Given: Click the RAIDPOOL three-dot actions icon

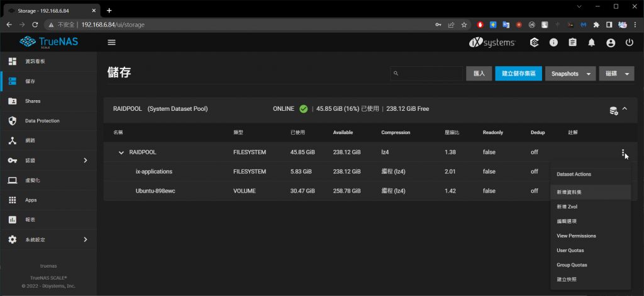Looking at the screenshot, I should (623, 152).
